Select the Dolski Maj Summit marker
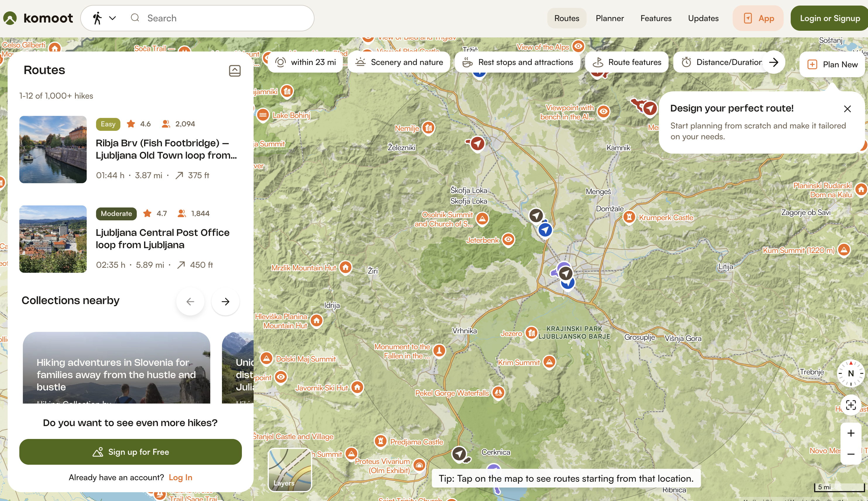The image size is (868, 501). tap(266, 358)
